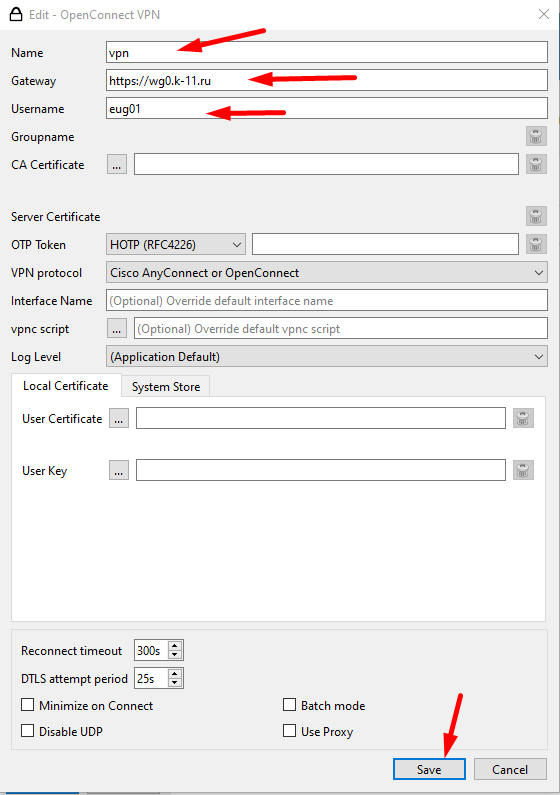Click into the OTP Token value field

[x=386, y=244]
